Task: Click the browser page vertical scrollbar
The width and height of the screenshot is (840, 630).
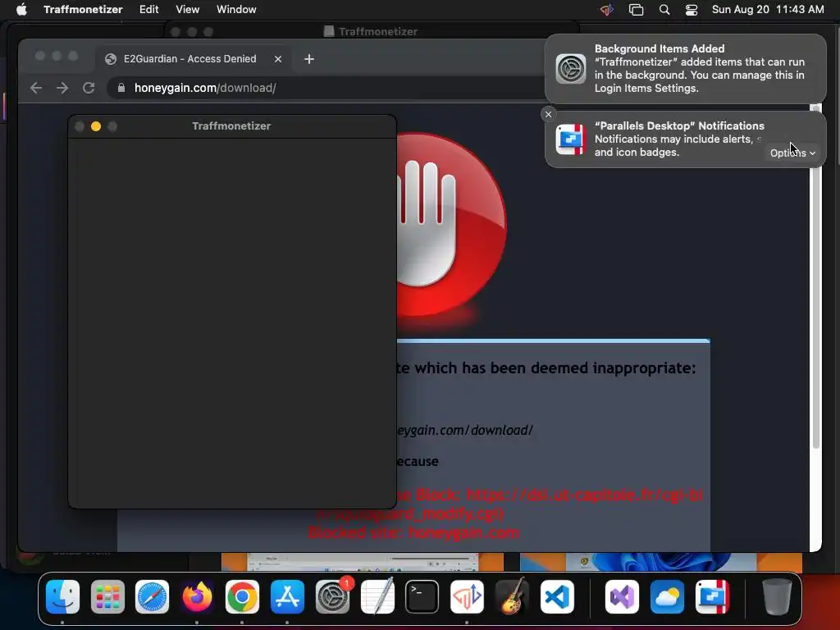Action: [x=816, y=276]
